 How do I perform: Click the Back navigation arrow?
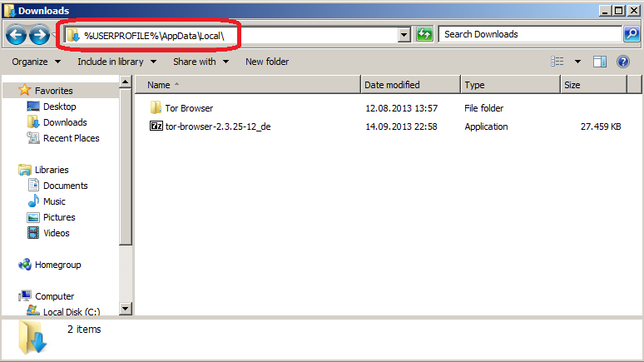coord(16,35)
